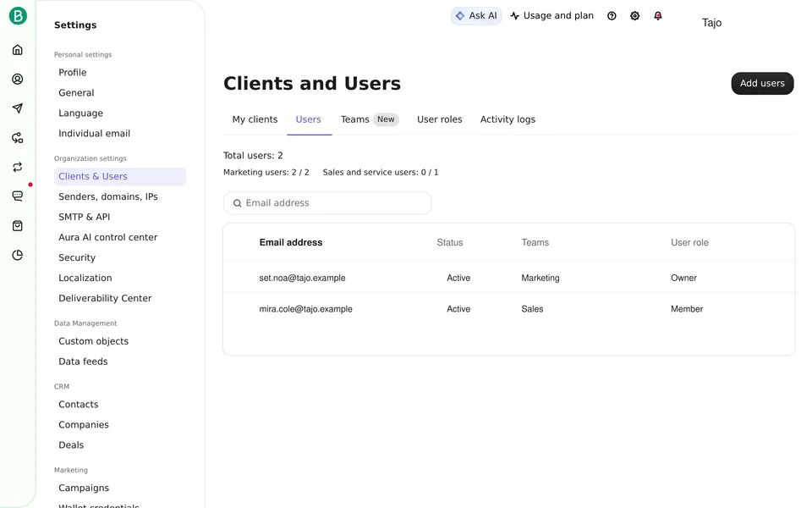Screen dimensions: 812x508
Task: Click the Total users: 2 text
Action: tap(253, 156)
